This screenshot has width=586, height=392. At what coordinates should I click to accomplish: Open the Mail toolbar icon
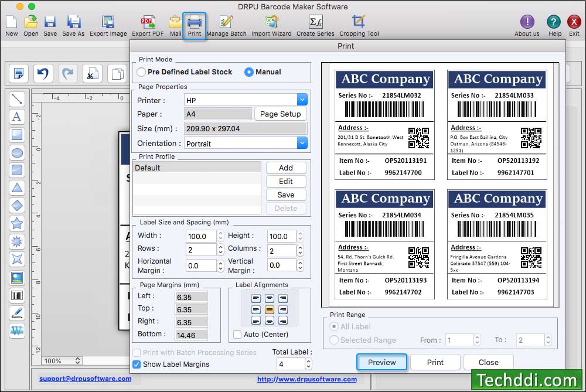click(x=175, y=25)
